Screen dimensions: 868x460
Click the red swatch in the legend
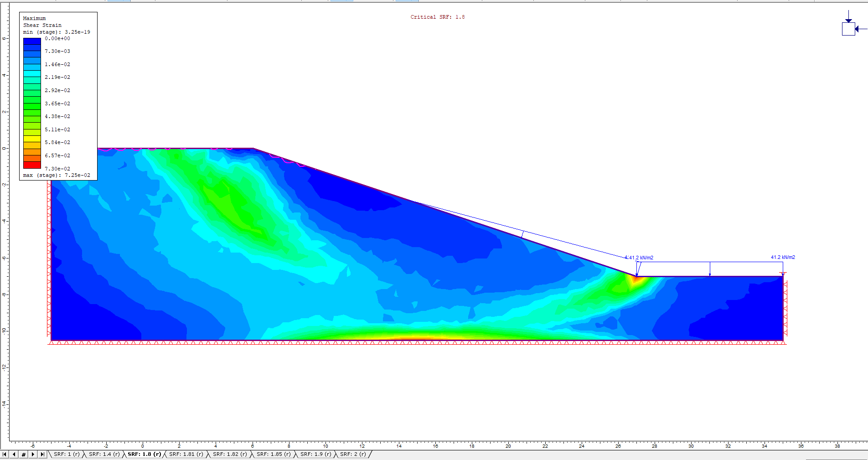[x=32, y=165]
